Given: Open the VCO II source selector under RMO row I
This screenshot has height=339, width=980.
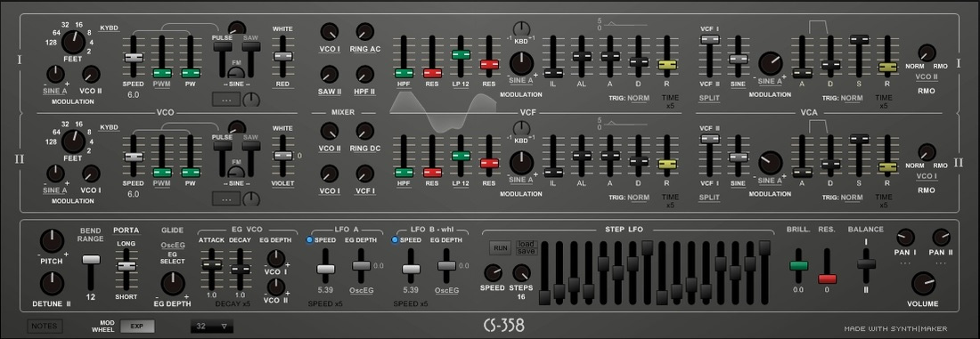Looking at the screenshot, I should (927, 77).
